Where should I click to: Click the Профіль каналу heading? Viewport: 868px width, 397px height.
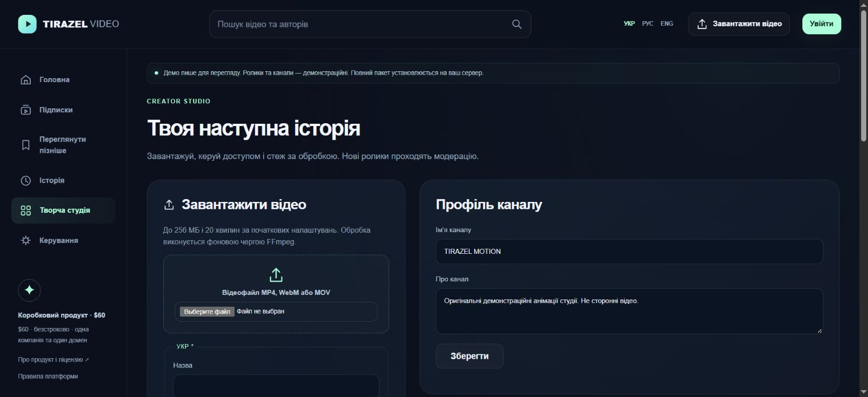[x=489, y=205]
